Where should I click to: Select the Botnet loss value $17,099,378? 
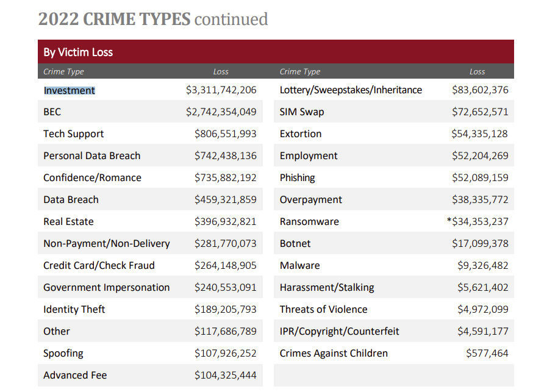480,244
